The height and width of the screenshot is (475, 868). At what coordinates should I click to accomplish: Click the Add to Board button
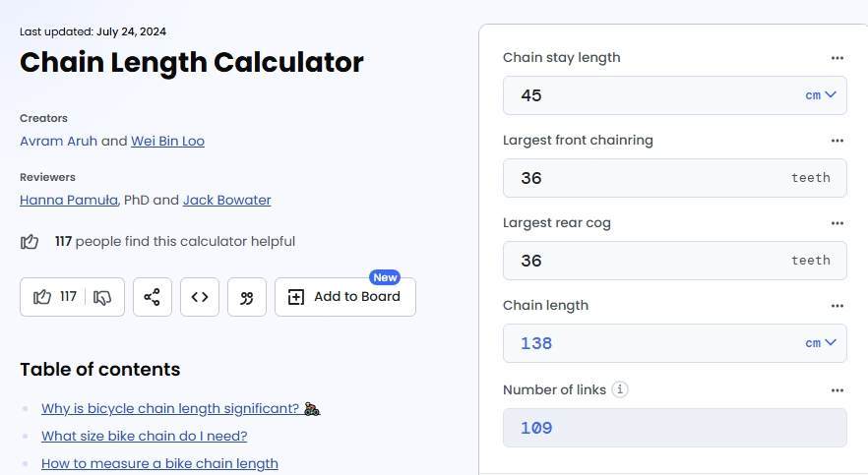click(x=345, y=297)
